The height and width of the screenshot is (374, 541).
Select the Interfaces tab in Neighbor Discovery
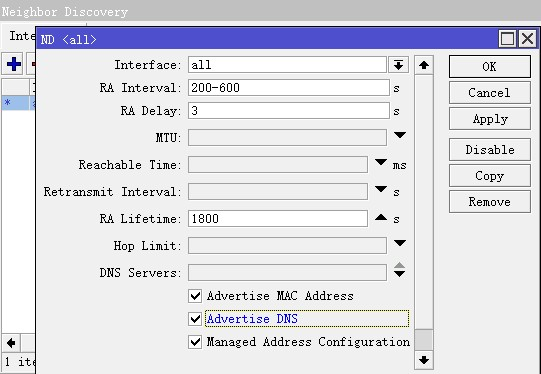(19, 36)
